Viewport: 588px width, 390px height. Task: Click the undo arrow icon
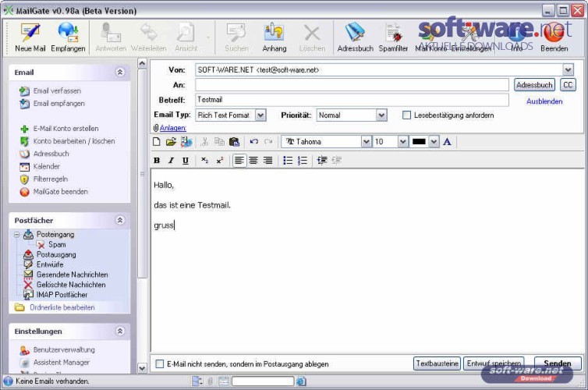[254, 142]
